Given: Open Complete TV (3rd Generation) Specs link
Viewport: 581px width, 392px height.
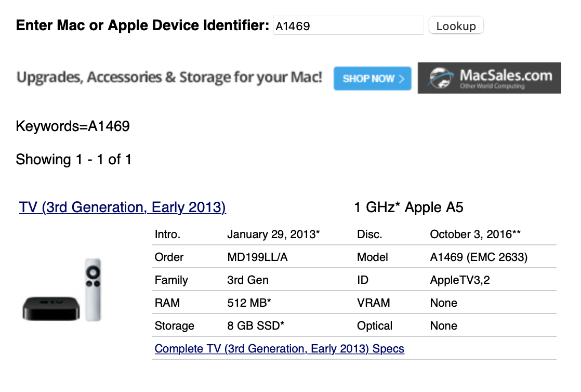Looking at the screenshot, I should pos(279,348).
